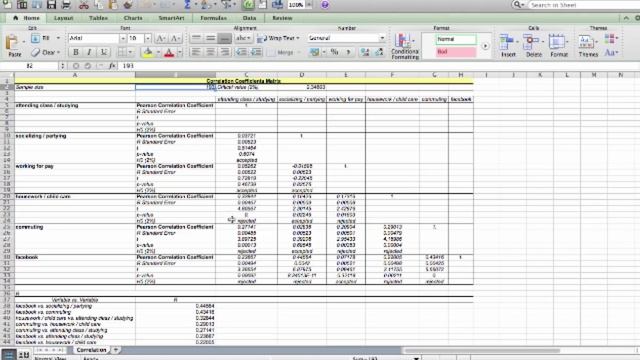Increase font size with the larger A icon
This screenshot has width=640, height=360.
[161, 38]
